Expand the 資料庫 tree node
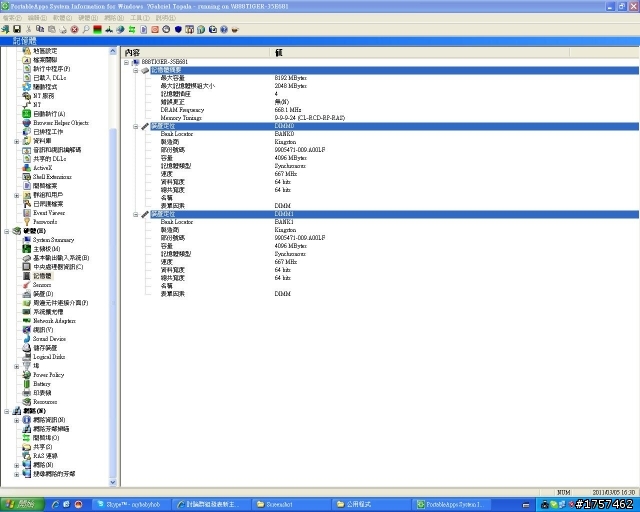The height and width of the screenshot is (512, 640). click(17, 141)
